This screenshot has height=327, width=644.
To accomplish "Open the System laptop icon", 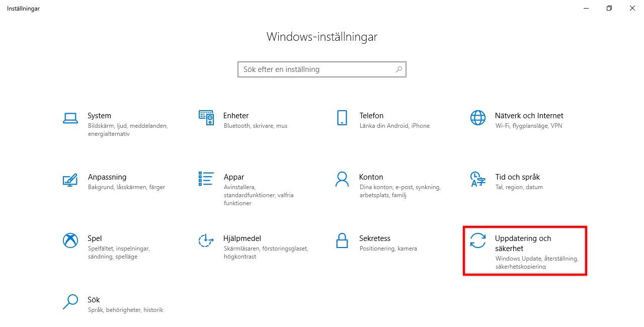I will click(70, 118).
